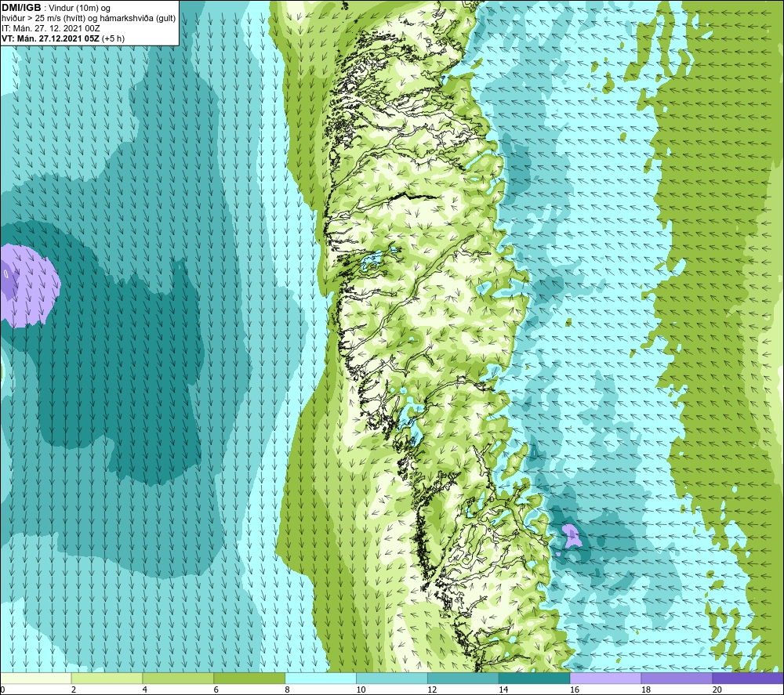Click the 4–6 m/s green legend swatch
This screenshot has width=784, height=695.
tap(178, 678)
